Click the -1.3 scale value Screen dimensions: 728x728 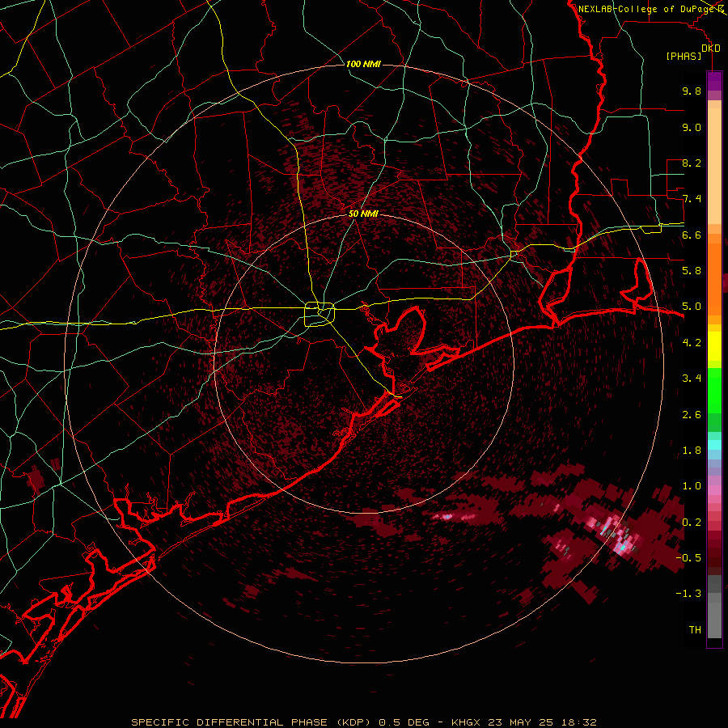688,594
